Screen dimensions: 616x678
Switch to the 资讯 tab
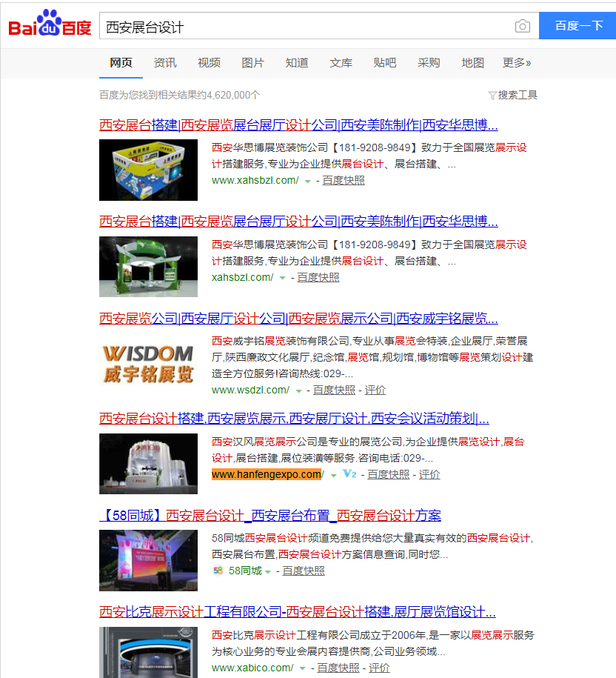click(x=165, y=63)
